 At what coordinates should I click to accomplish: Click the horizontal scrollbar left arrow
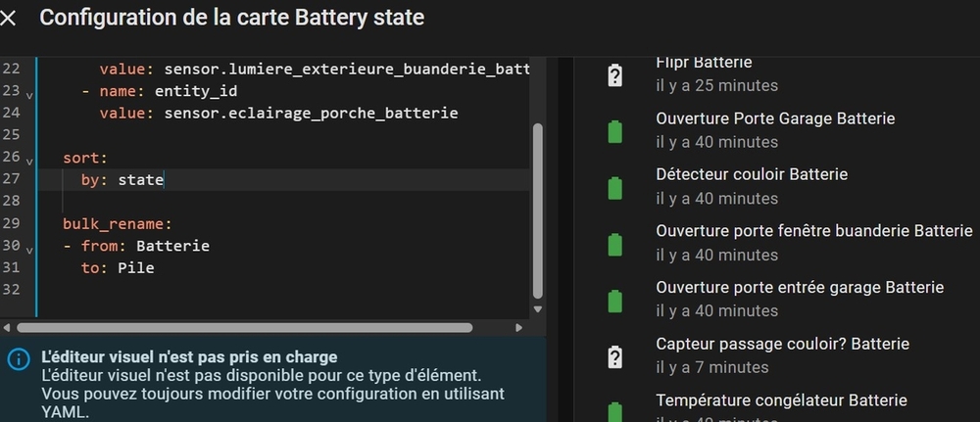[x=7, y=327]
